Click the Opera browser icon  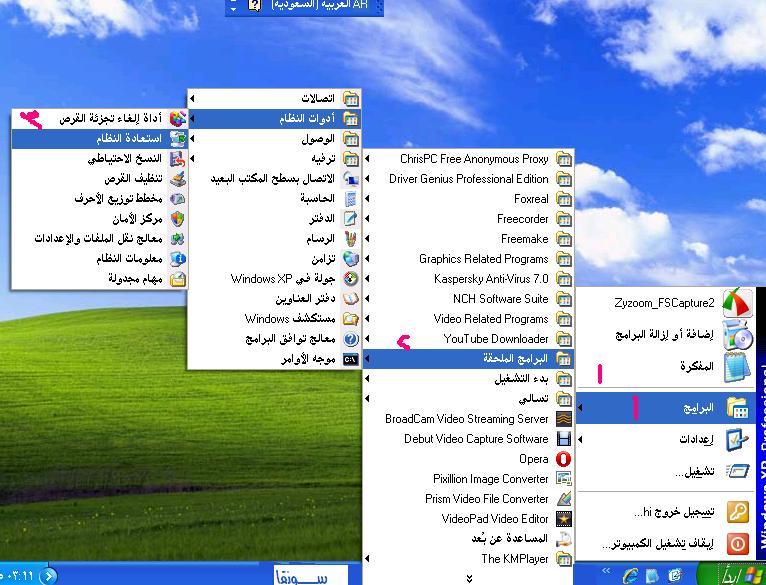564,459
